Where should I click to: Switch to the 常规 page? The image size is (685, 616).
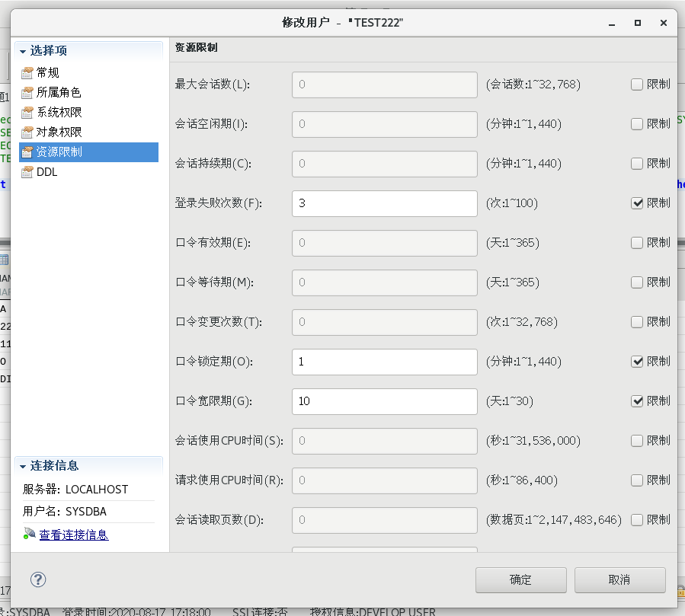(x=48, y=73)
